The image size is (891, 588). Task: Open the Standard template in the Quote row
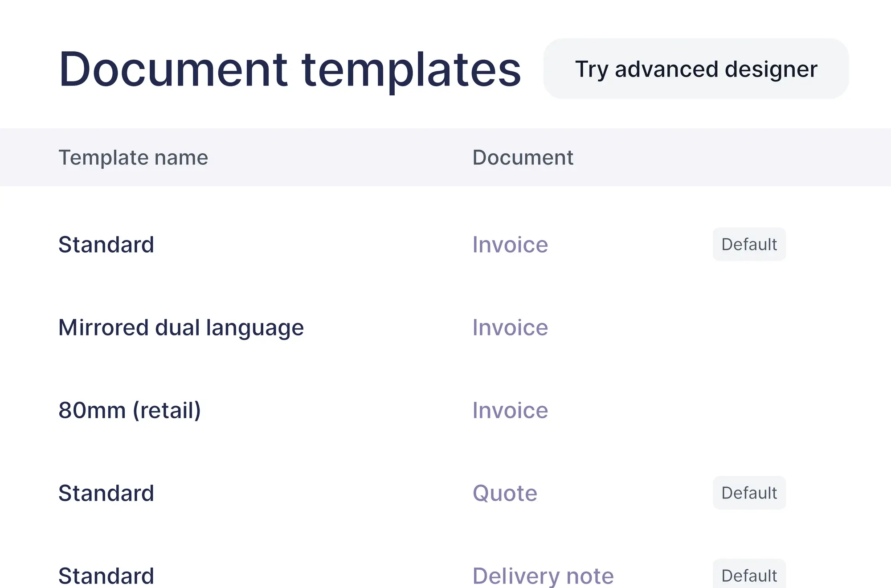click(106, 493)
